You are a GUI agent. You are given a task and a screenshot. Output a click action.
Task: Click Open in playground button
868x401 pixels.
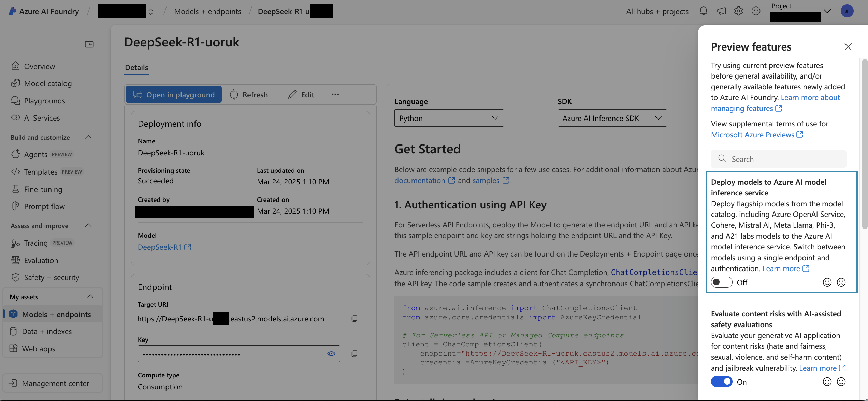(174, 95)
